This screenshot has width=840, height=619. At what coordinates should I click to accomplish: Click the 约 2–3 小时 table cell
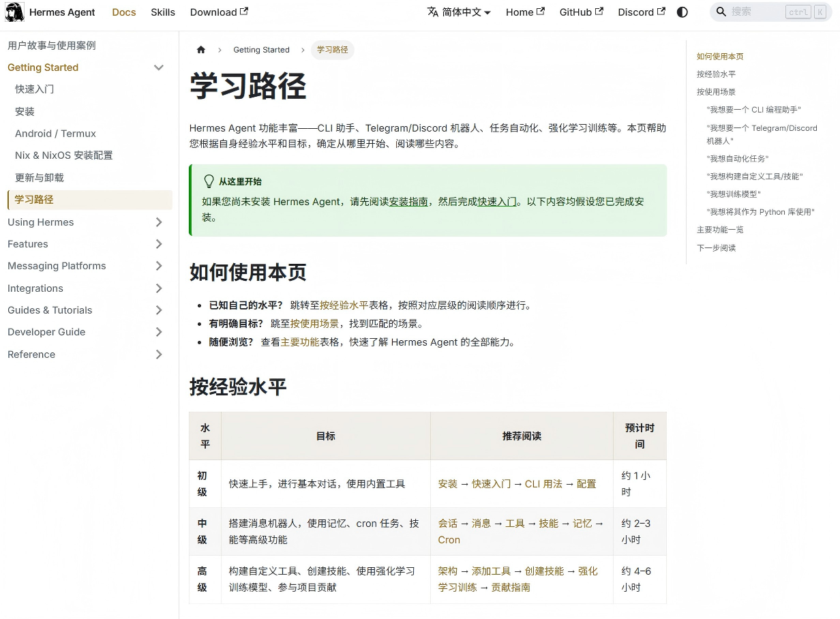[640, 532]
